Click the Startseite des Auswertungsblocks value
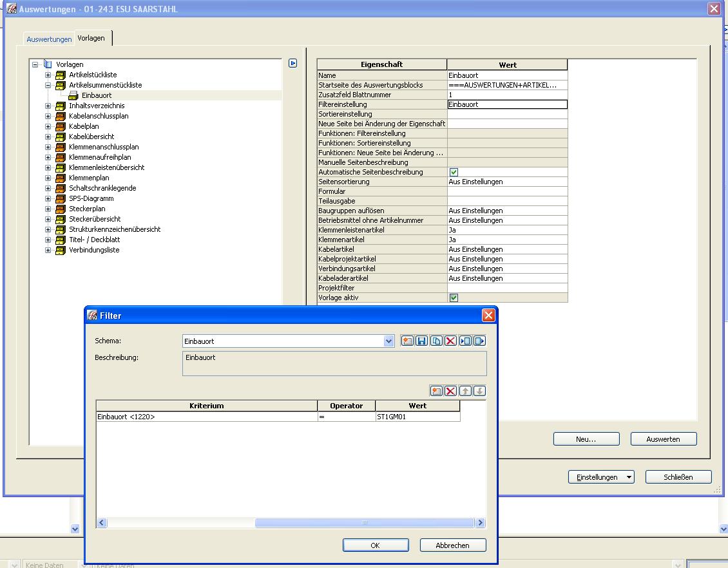 (507, 85)
